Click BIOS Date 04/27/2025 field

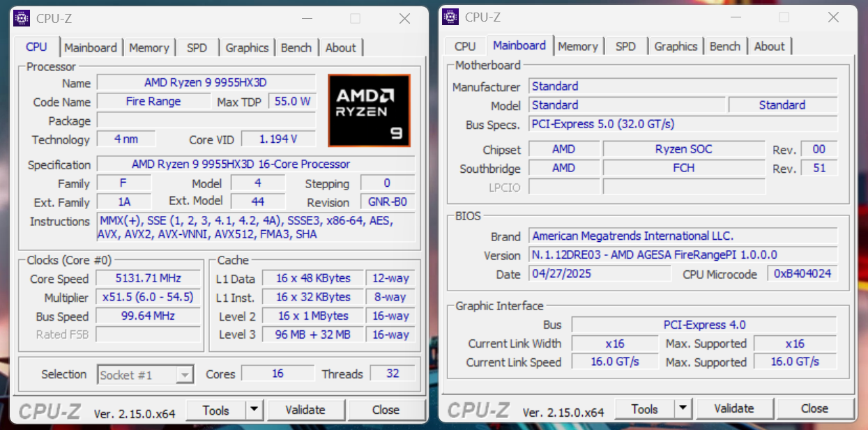[600, 274]
